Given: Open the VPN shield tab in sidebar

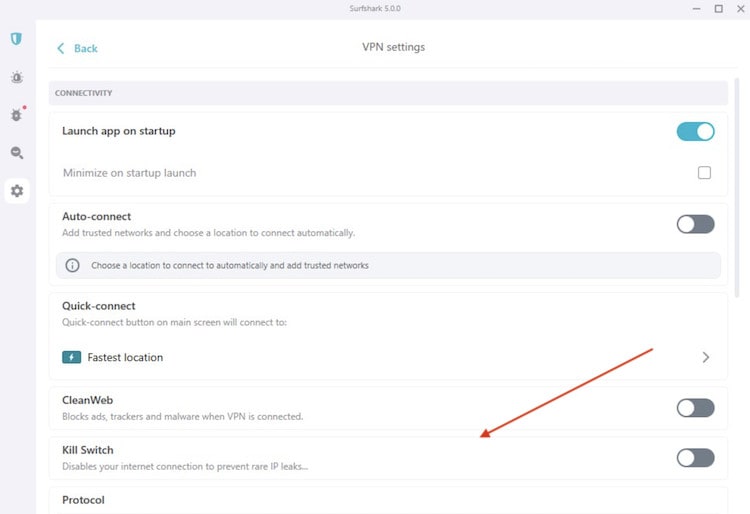Looking at the screenshot, I should tap(16, 39).
